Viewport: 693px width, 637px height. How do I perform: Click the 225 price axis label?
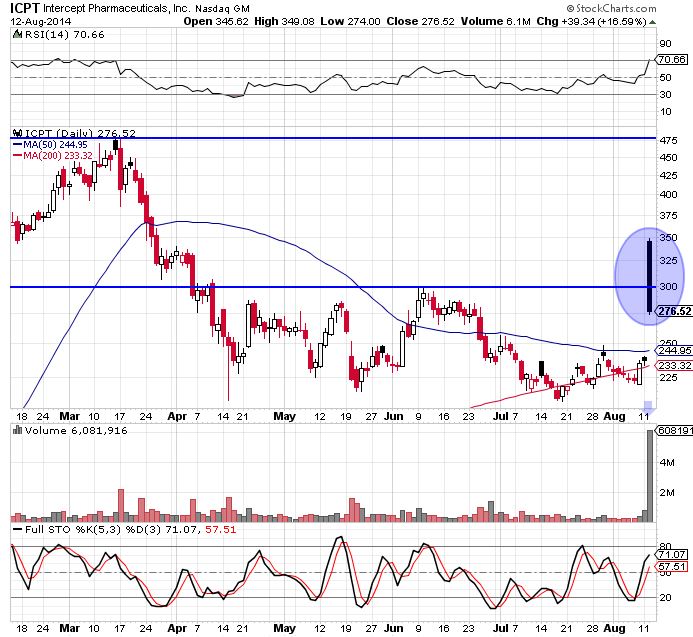click(x=668, y=378)
